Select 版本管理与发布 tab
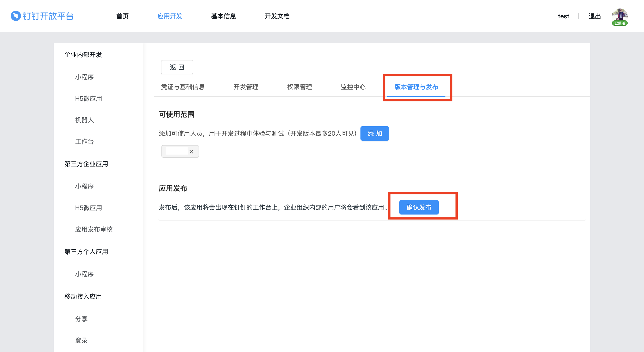Image resolution: width=644 pixels, height=352 pixels. 416,87
